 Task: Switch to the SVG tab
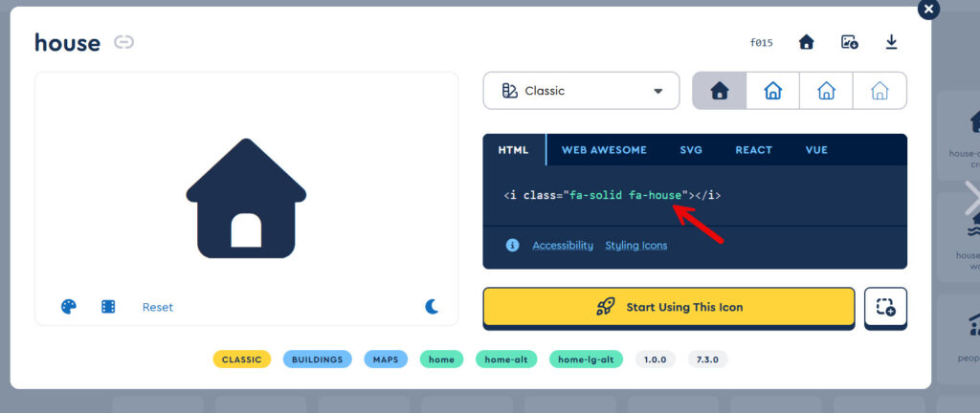691,150
